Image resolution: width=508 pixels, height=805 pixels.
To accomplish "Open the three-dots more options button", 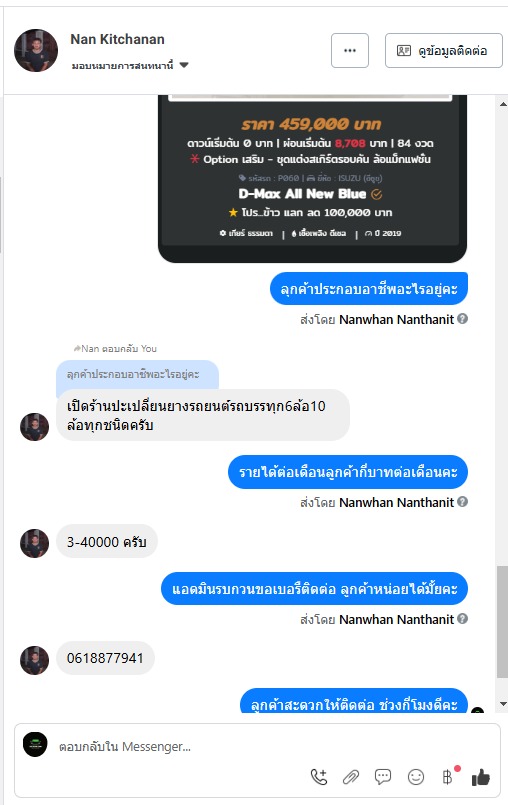I will 350,50.
